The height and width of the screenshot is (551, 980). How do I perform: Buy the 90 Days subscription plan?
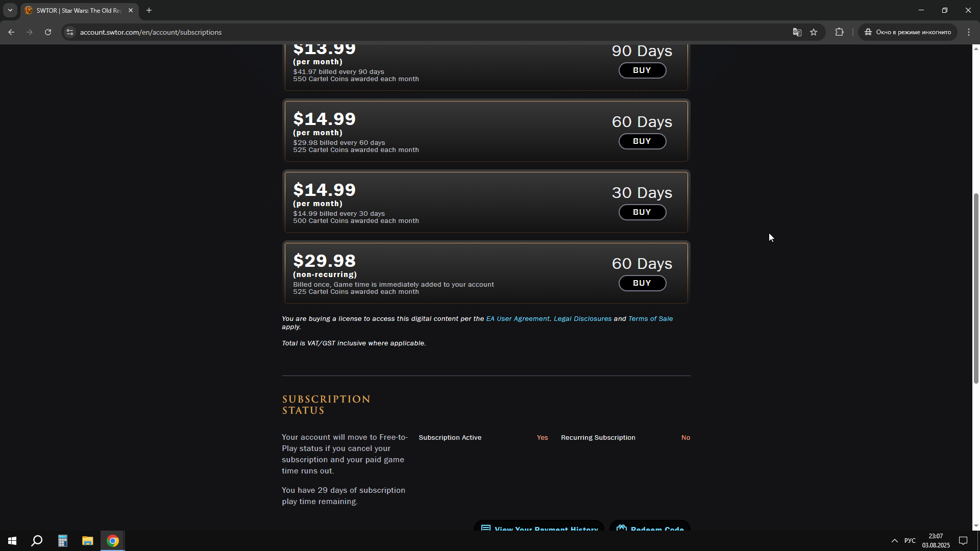click(642, 70)
